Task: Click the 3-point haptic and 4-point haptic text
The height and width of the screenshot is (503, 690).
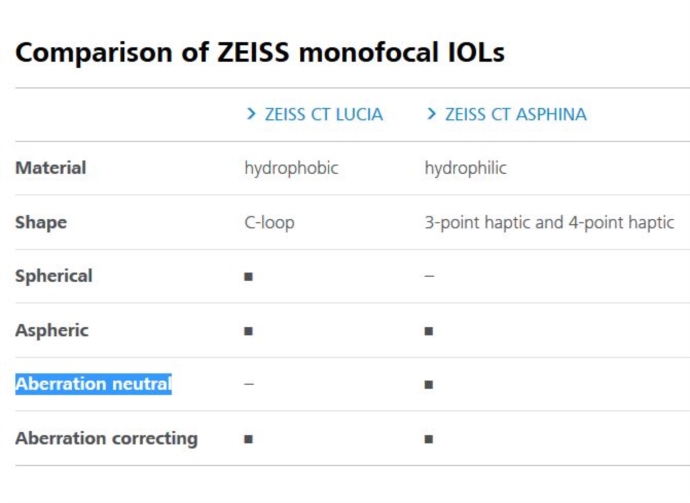Action: (549, 223)
